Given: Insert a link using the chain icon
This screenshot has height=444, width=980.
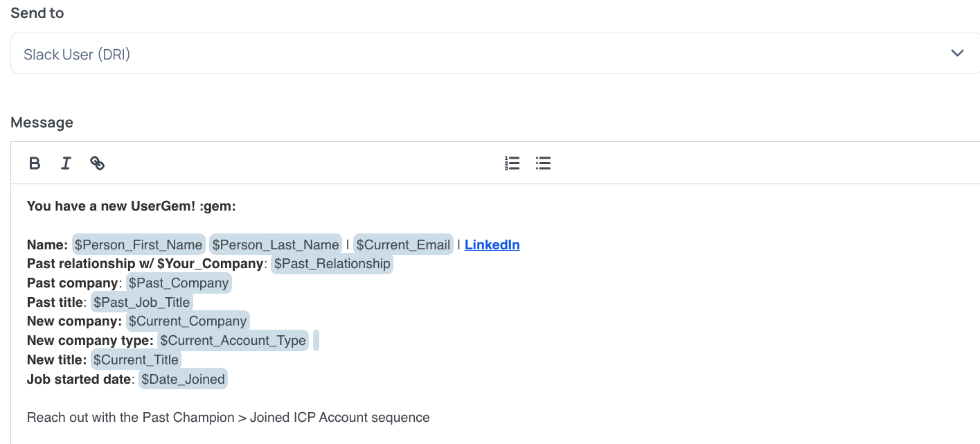Looking at the screenshot, I should point(98,163).
